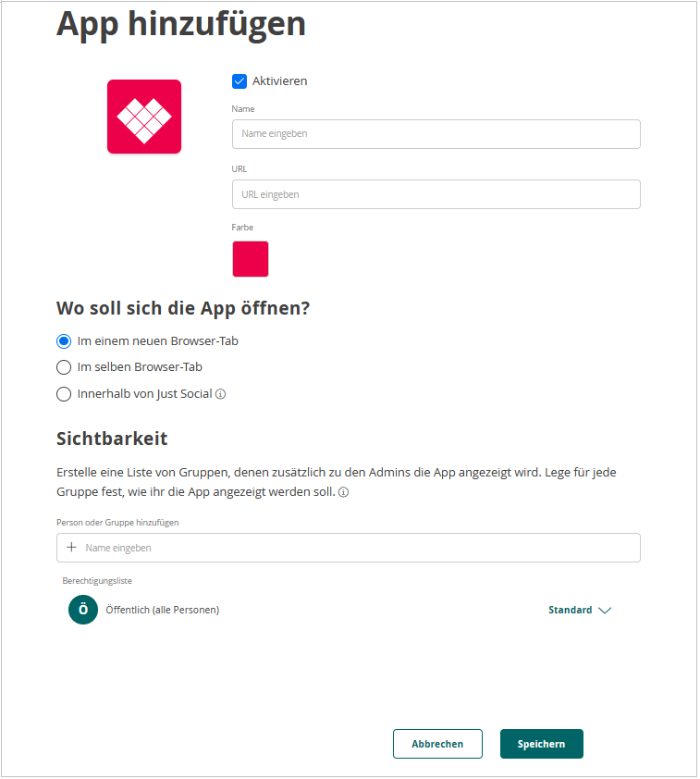Click the 'URL' label above the field
This screenshot has width=700, height=779.
[239, 169]
